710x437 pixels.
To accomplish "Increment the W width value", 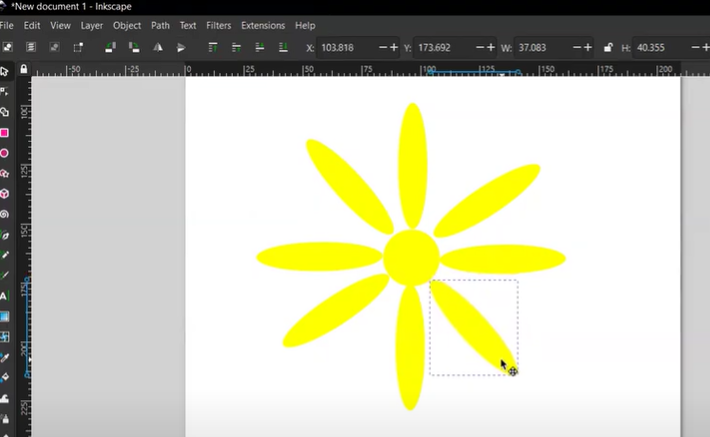I will 589,47.
